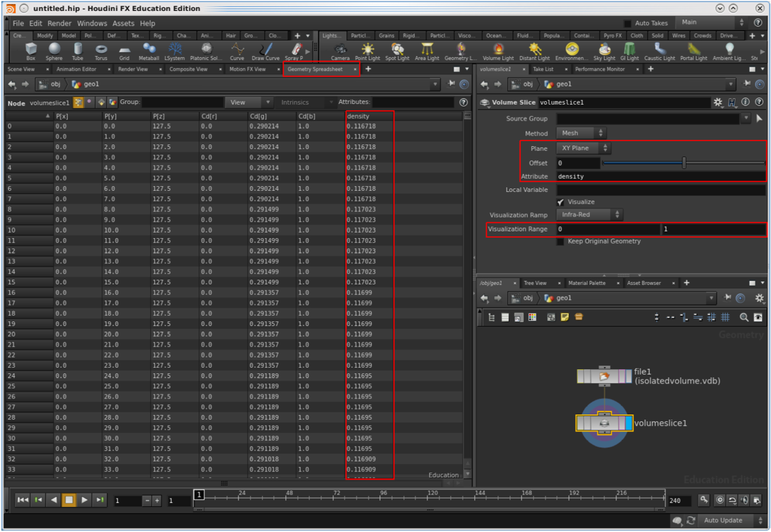Toggle the display flag on the file1 node
This screenshot has height=532, width=771.
click(x=628, y=377)
